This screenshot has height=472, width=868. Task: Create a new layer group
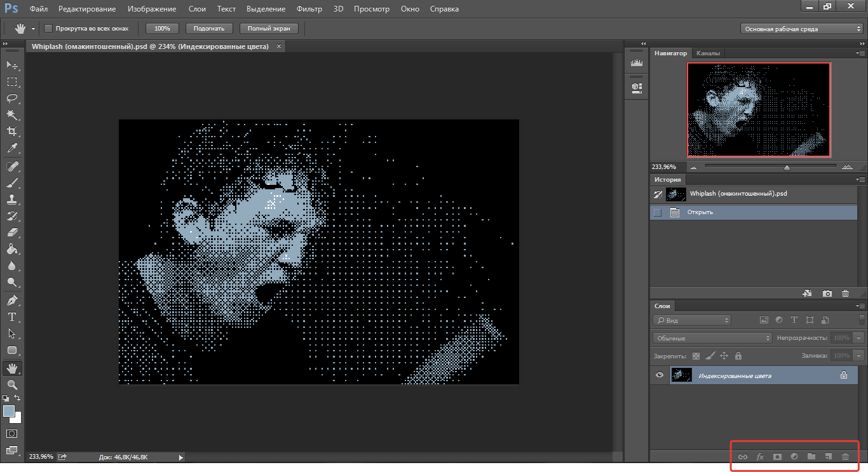click(811, 457)
